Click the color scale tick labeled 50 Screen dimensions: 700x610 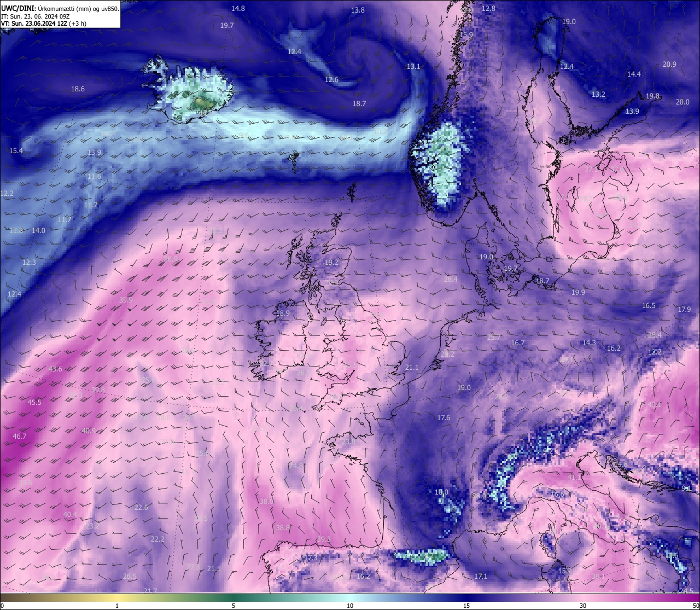coord(696,606)
